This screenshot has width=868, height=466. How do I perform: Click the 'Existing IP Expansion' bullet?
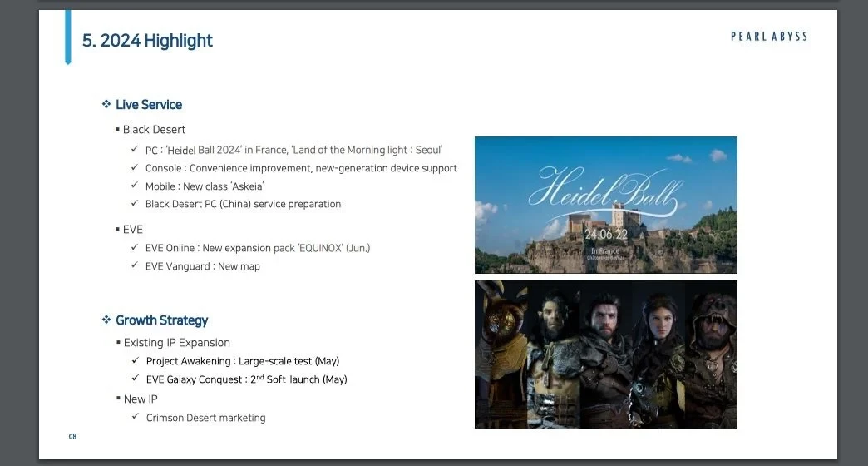(x=176, y=343)
